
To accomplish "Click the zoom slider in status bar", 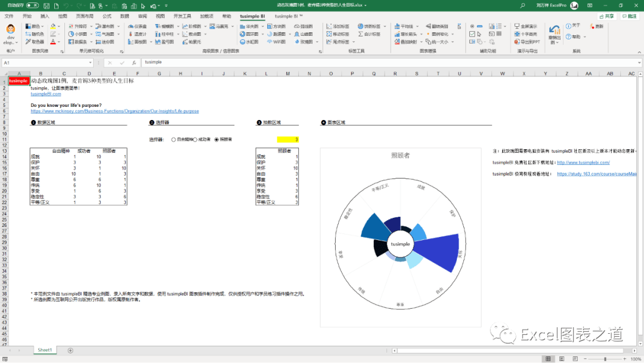I will (605, 359).
